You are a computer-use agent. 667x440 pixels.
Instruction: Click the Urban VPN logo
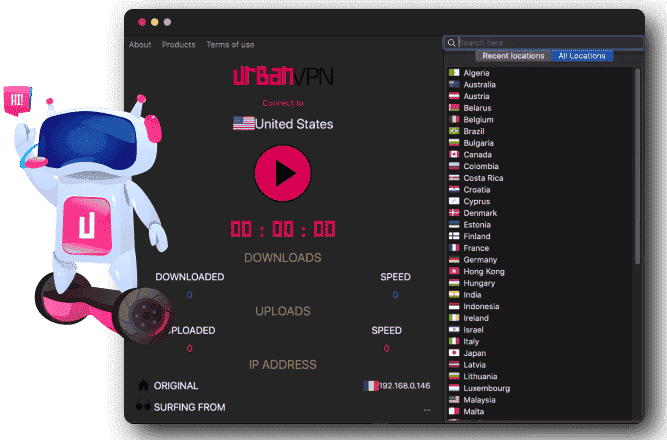click(283, 76)
